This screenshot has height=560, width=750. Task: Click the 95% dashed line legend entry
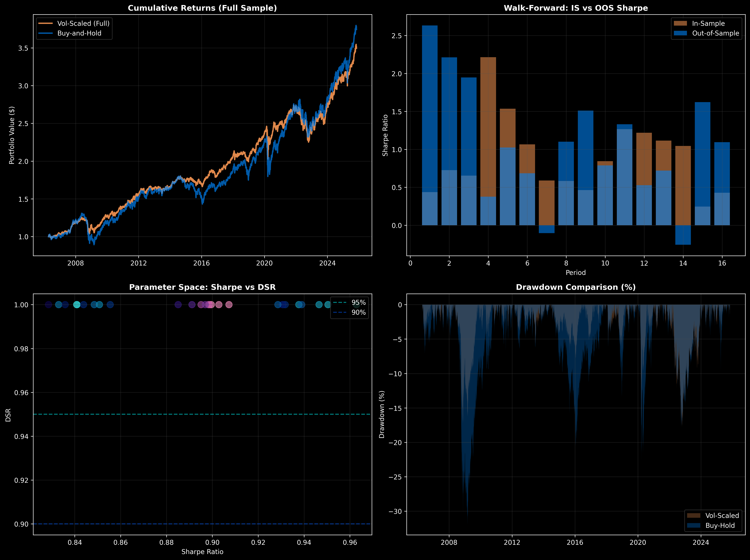pyautogui.click(x=340, y=303)
